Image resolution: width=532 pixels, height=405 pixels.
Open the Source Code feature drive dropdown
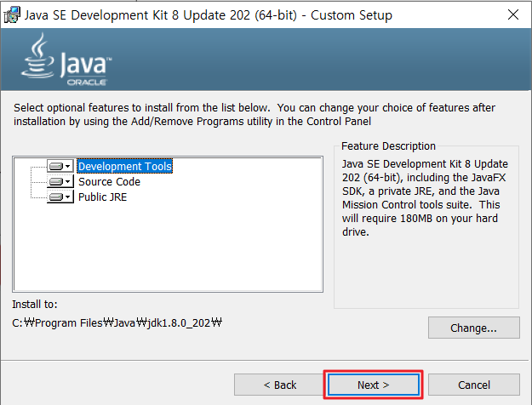[x=60, y=181]
